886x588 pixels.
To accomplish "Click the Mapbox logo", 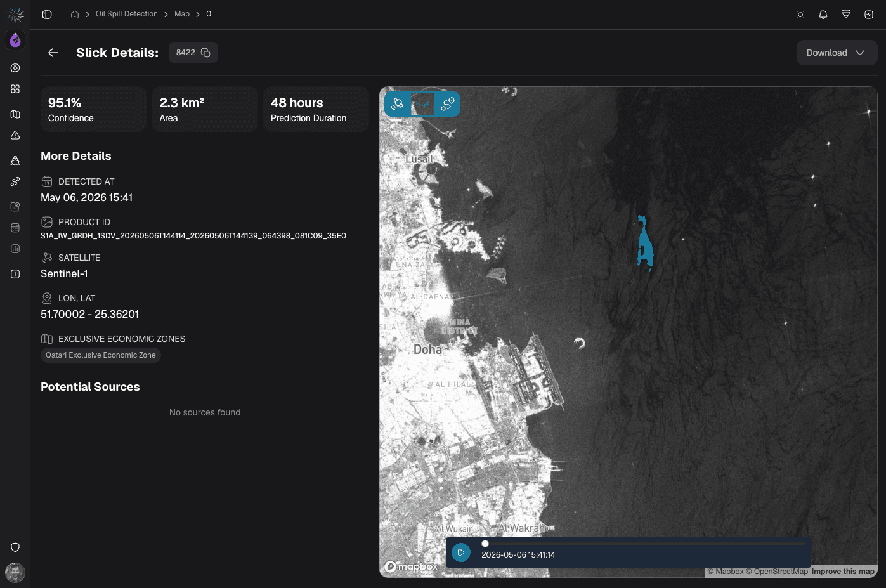I will 411,566.
